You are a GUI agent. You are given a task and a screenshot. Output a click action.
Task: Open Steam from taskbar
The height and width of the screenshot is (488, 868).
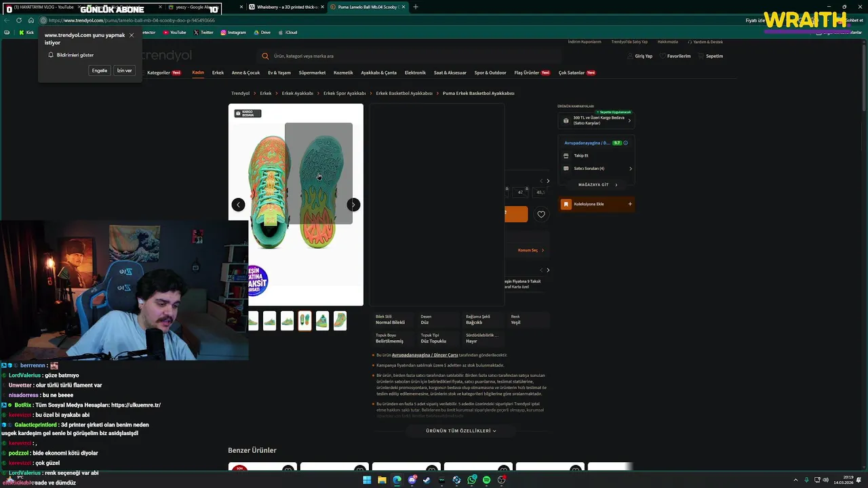coord(427,480)
